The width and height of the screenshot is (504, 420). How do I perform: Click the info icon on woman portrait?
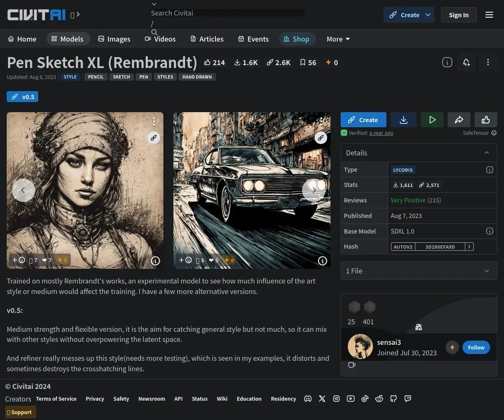tap(155, 261)
